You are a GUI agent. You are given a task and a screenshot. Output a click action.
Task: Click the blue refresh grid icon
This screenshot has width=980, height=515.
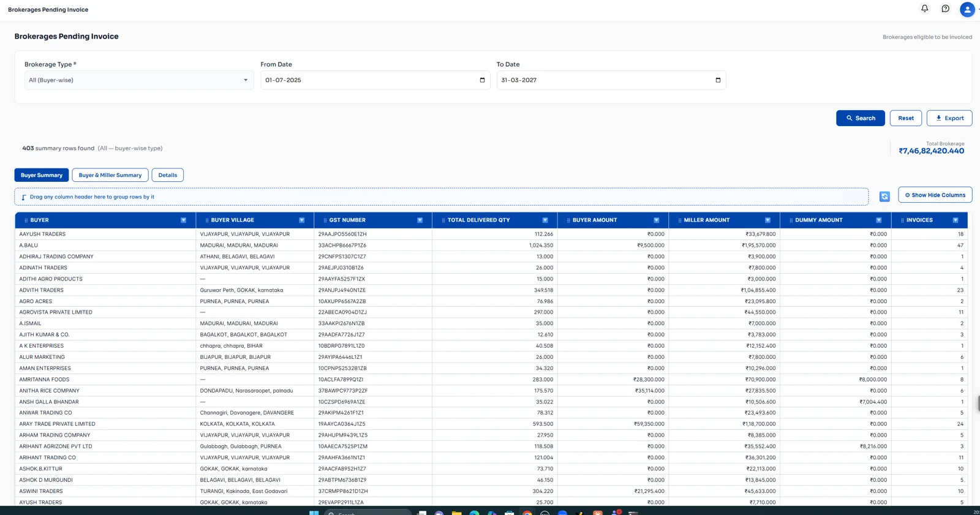tap(884, 196)
